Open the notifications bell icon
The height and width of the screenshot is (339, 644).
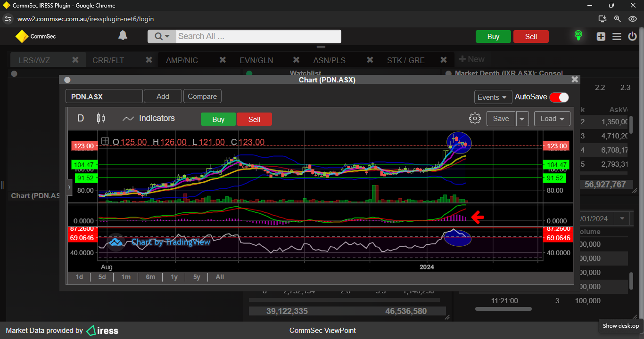pyautogui.click(x=123, y=36)
